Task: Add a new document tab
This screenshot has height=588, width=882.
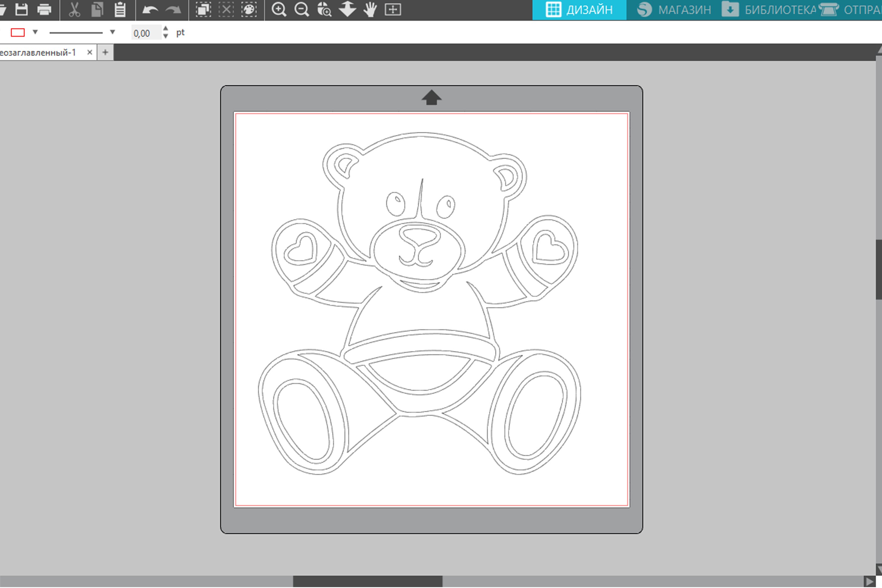Action: (105, 53)
